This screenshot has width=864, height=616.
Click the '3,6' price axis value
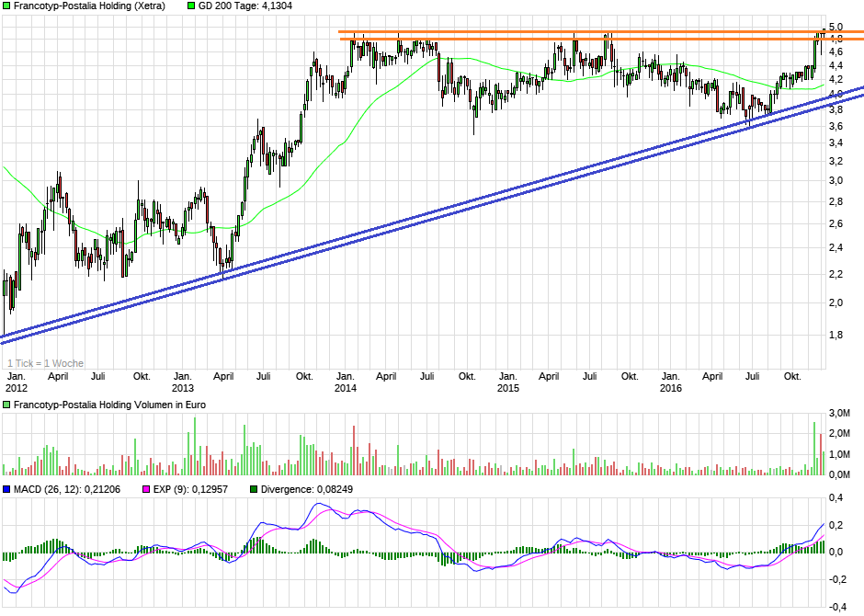point(836,127)
